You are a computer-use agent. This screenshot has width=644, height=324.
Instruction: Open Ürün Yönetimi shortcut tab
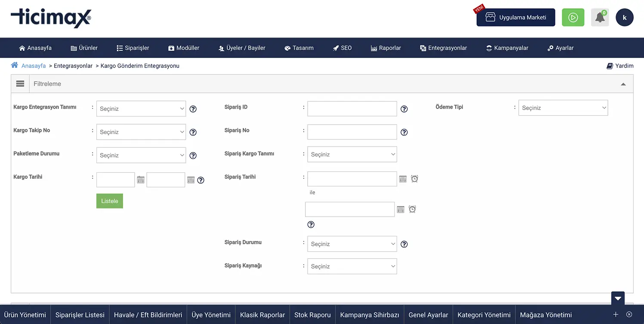[x=25, y=315]
